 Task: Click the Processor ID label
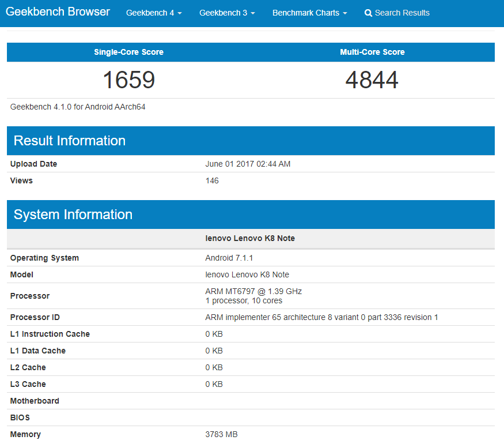coord(35,317)
